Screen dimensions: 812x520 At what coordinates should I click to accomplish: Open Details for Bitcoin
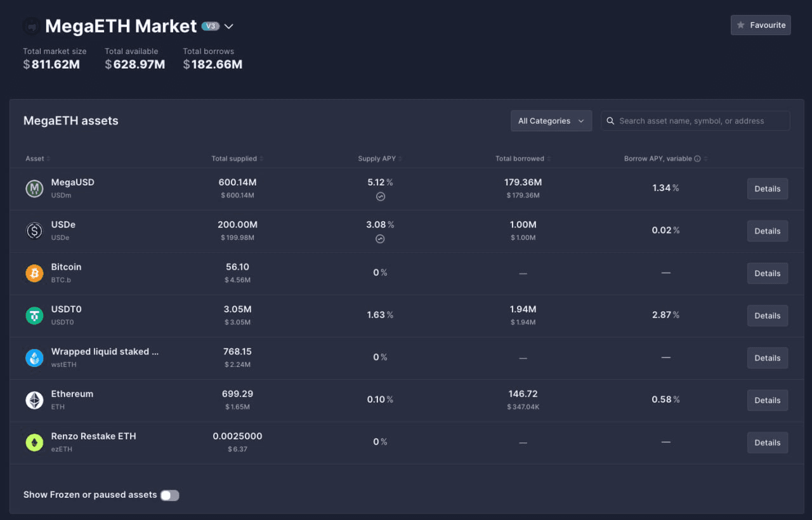point(768,273)
